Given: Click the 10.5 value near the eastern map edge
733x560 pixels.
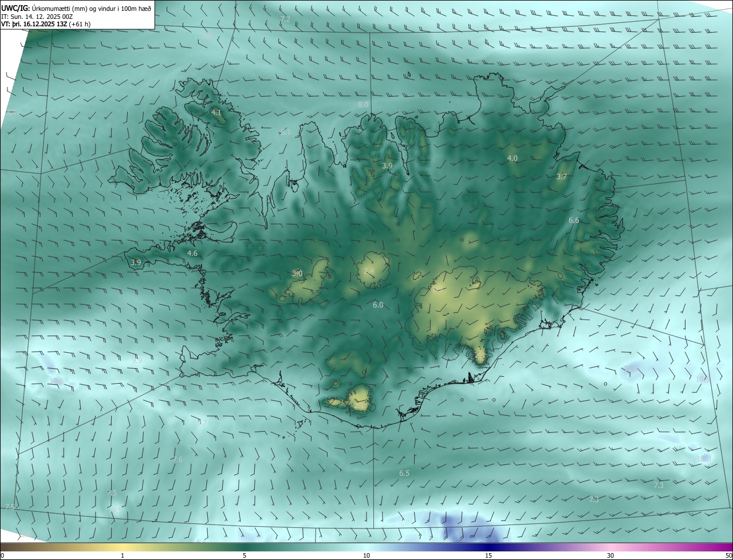Looking at the screenshot, I should tap(703, 379).
